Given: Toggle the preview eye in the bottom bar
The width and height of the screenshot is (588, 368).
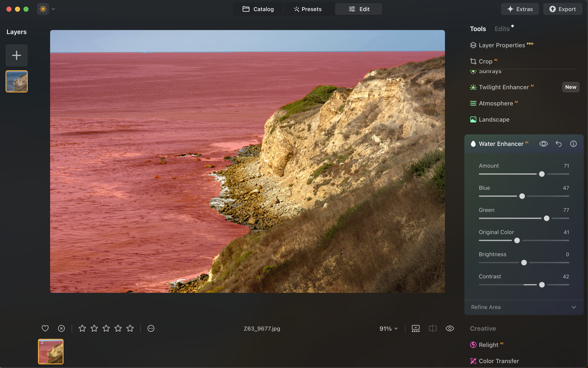Looking at the screenshot, I should (449, 328).
